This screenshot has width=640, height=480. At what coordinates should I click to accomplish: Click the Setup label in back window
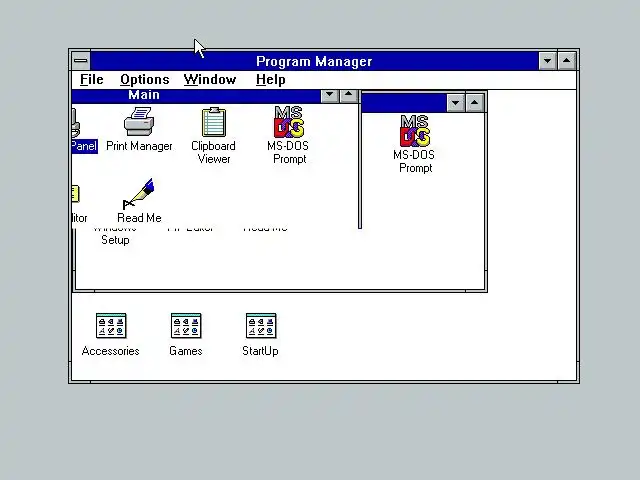coord(116,240)
